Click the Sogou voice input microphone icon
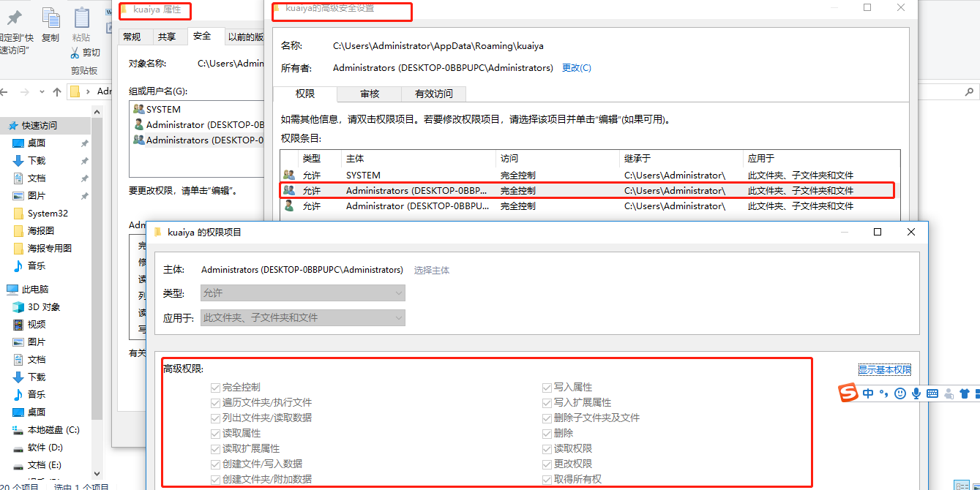This screenshot has width=980, height=490. pos(916,393)
